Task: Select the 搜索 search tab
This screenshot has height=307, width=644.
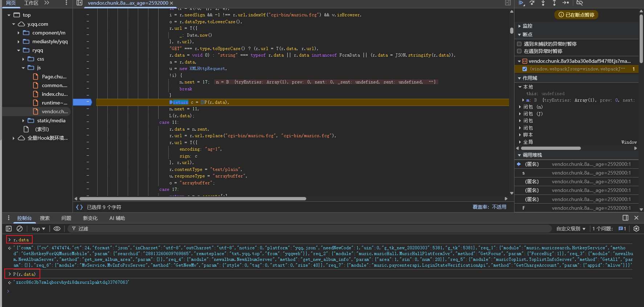Action: pyautogui.click(x=45, y=218)
